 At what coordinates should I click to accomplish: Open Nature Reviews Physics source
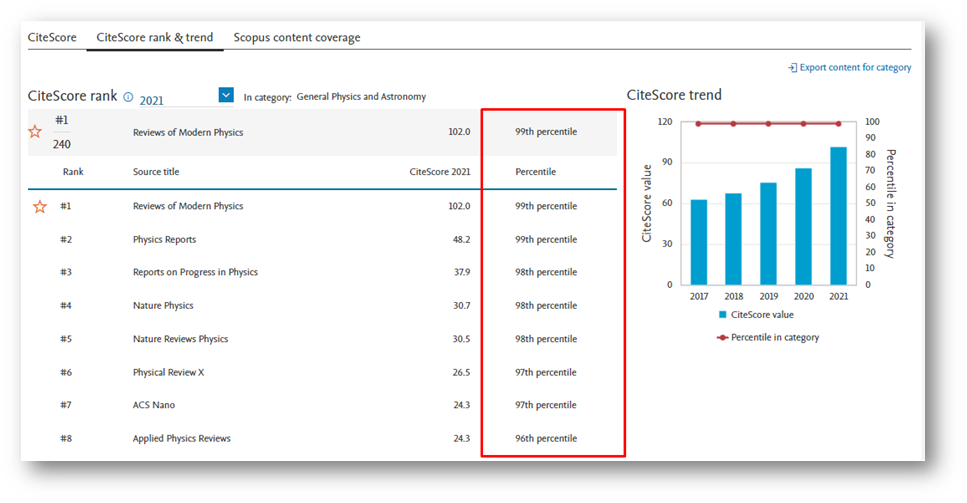click(180, 339)
